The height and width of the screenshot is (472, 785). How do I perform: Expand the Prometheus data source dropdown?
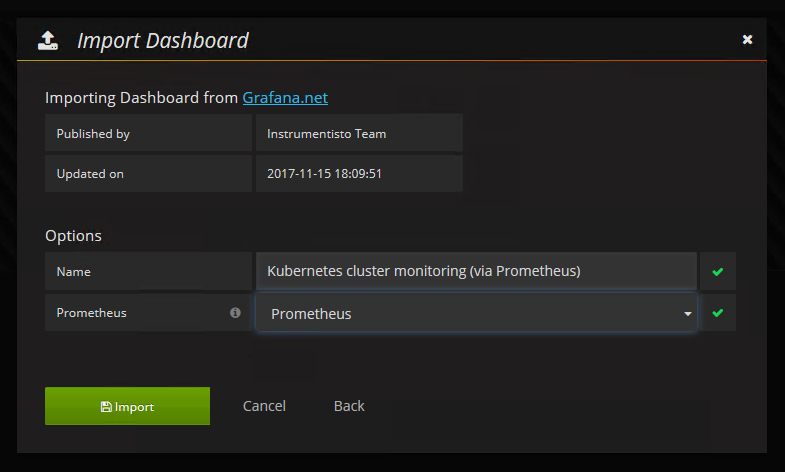pos(476,313)
